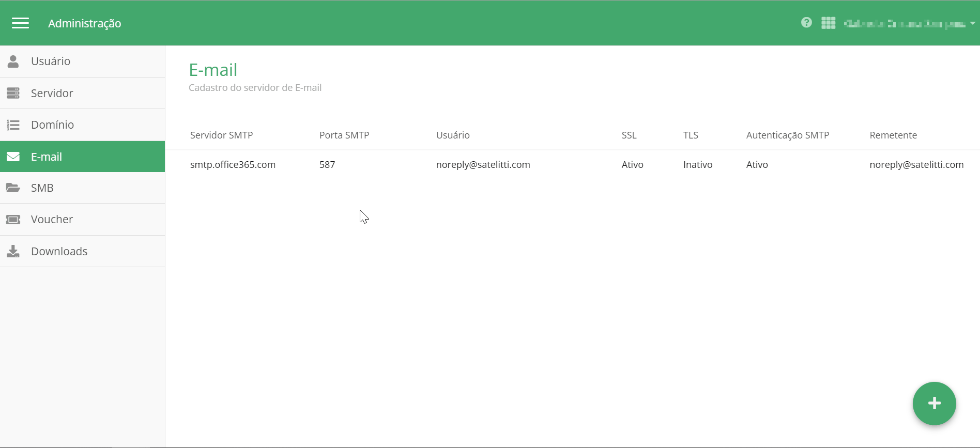Click the Domínio list icon
This screenshot has width=980, height=448.
pos(13,125)
